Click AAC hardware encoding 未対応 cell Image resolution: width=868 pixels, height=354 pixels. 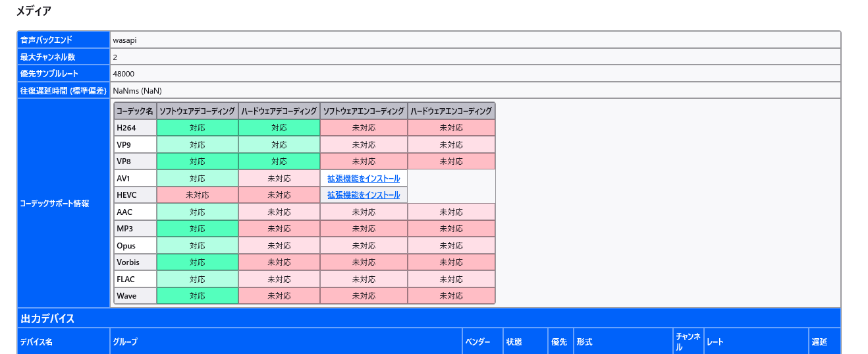tap(451, 212)
